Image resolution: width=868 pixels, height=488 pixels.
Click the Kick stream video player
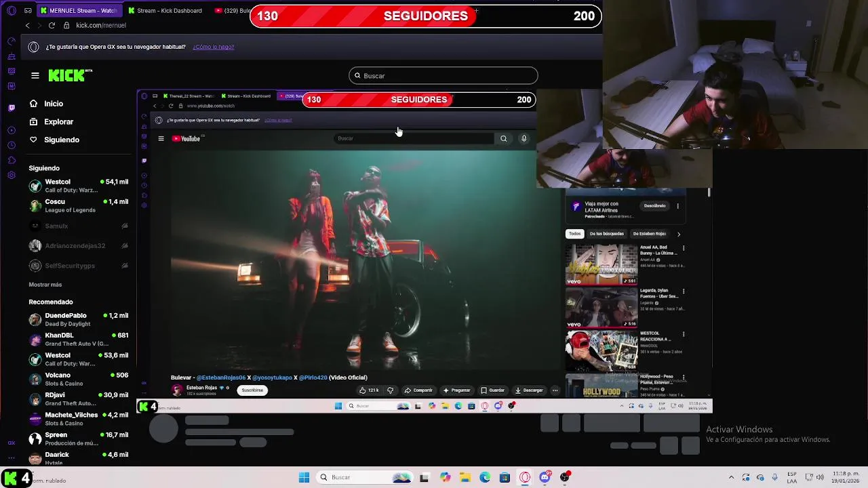coord(425,251)
